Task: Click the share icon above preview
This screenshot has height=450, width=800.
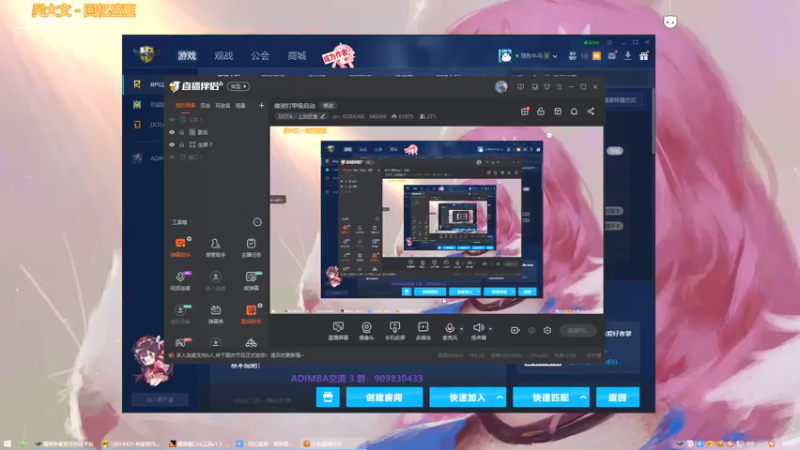Action: click(591, 111)
